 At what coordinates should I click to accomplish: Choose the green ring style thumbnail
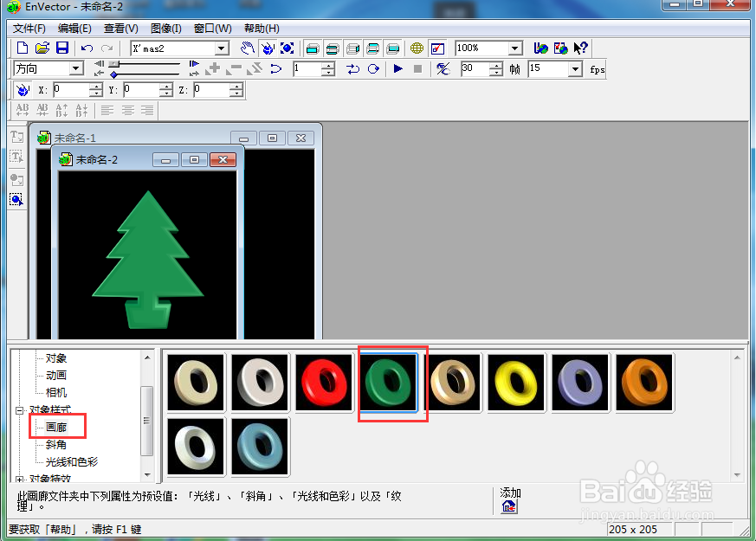(x=388, y=383)
